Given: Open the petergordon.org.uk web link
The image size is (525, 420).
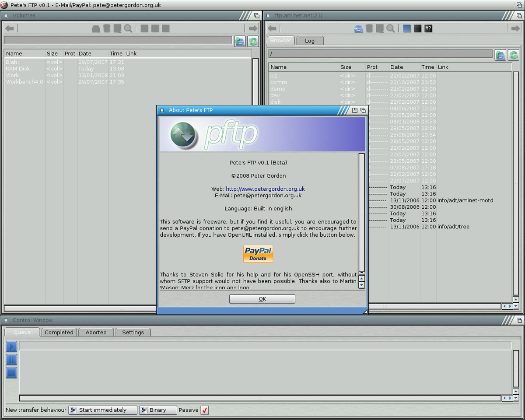Looking at the screenshot, I should click(265, 189).
